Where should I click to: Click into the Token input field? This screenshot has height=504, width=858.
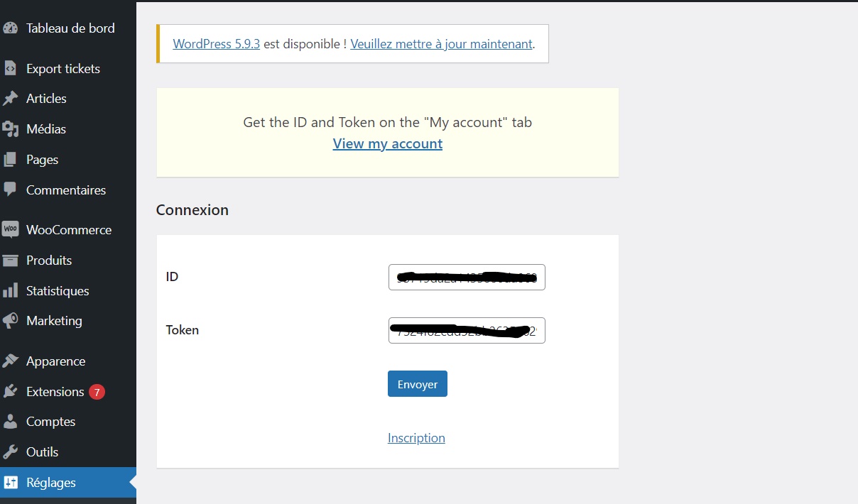pos(467,331)
